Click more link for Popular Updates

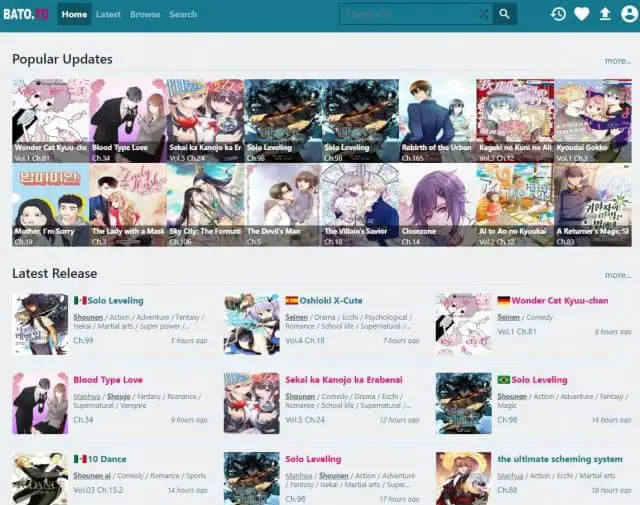click(618, 61)
